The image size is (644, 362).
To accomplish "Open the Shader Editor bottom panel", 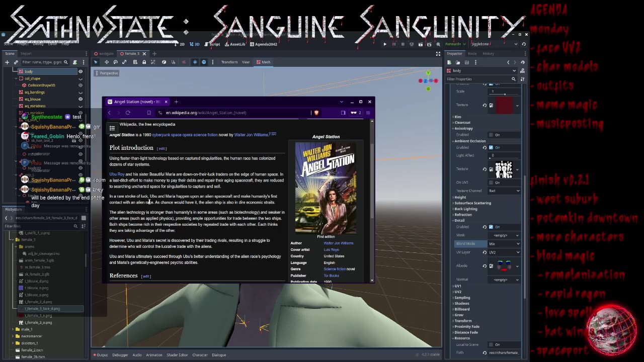I will (177, 355).
